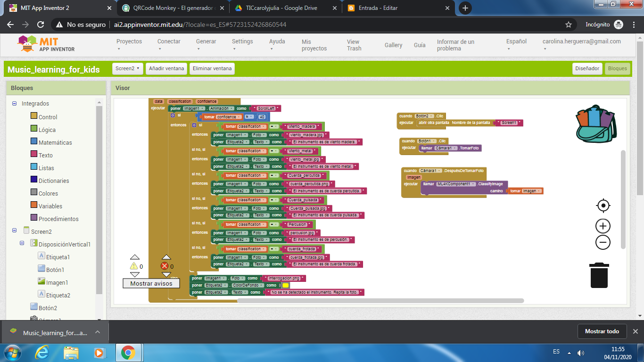This screenshot has height=362, width=644.
Task: Open View Trash
Action: [354, 45]
